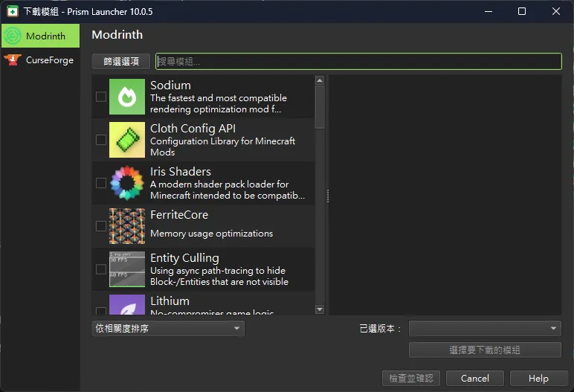This screenshot has width=574, height=392.
Task: Click the Lithium purple mod icon
Action: click(127, 304)
